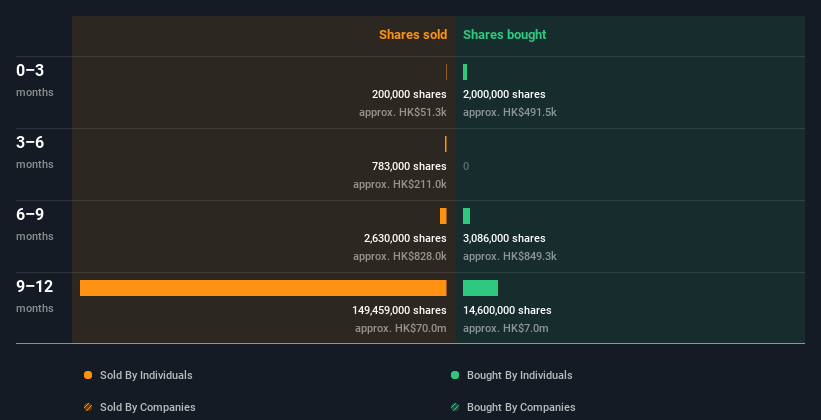Select the approx. HK$849.3k value
This screenshot has width=821, height=420.
click(509, 256)
